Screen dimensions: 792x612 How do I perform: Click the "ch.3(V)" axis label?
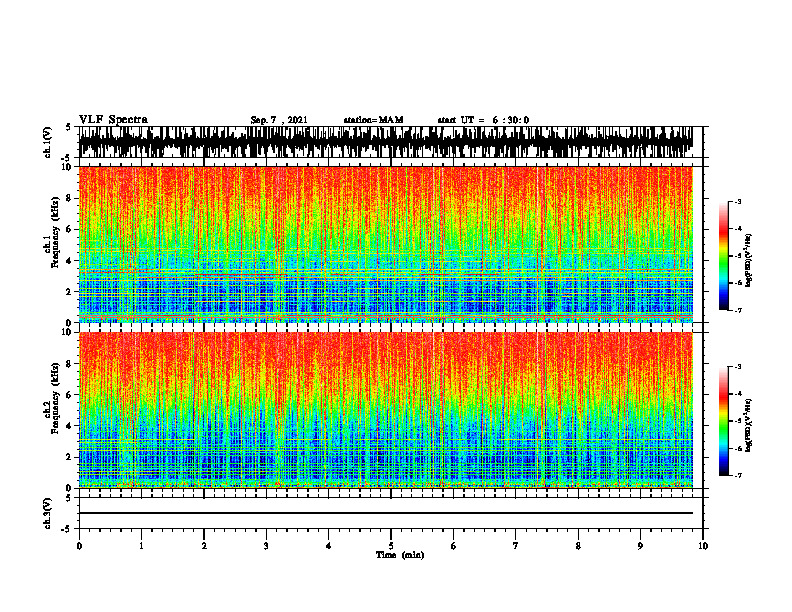point(48,513)
